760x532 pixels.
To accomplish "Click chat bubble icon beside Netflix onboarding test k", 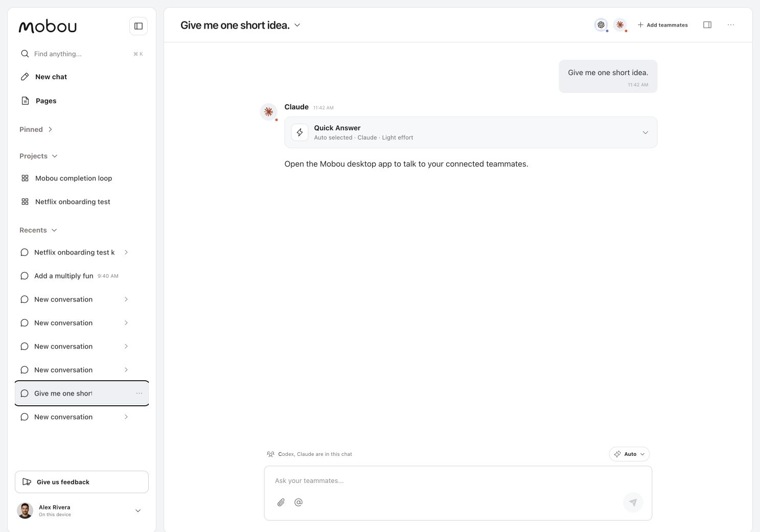I will [x=24, y=252].
